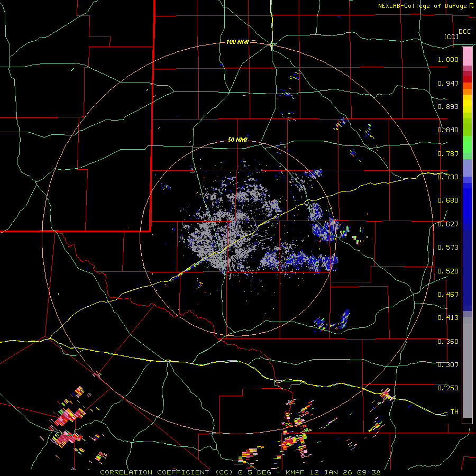Select the 0.787 legend value
This screenshot has width=476, height=476.
tap(448, 153)
